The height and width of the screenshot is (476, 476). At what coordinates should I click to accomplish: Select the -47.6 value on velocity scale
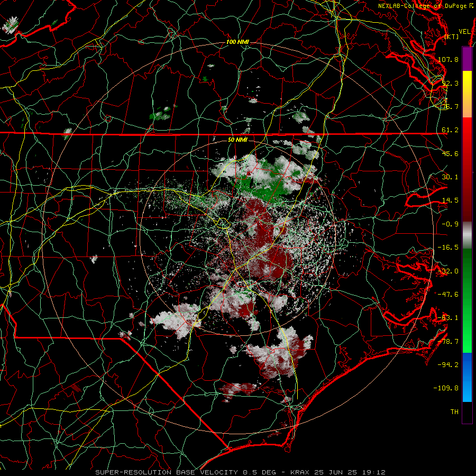click(448, 295)
